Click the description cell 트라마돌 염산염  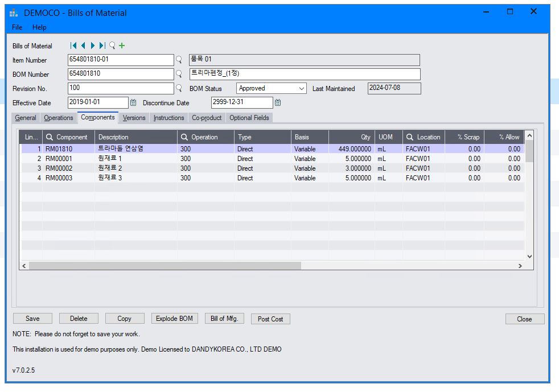click(x=136, y=149)
